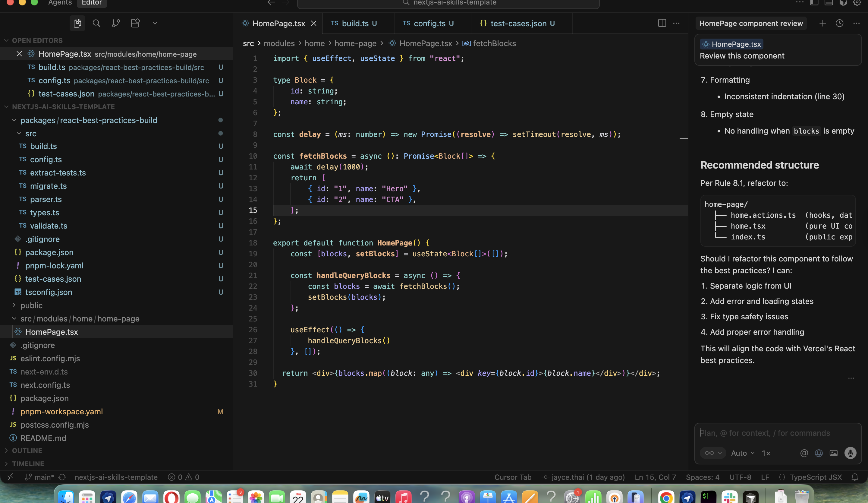This screenshot has width=868, height=503.
Task: Attach an image to the chat
Action: [x=834, y=453]
